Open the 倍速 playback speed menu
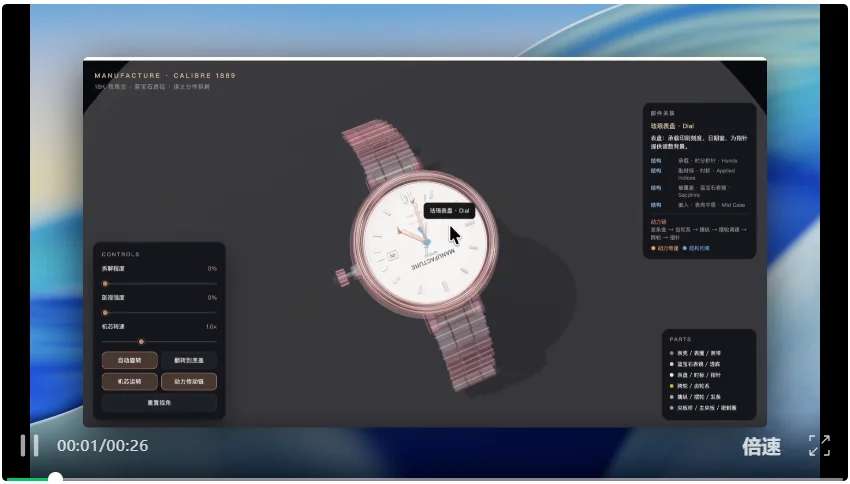Image resolution: width=850 pixels, height=484 pixels. [x=761, y=446]
